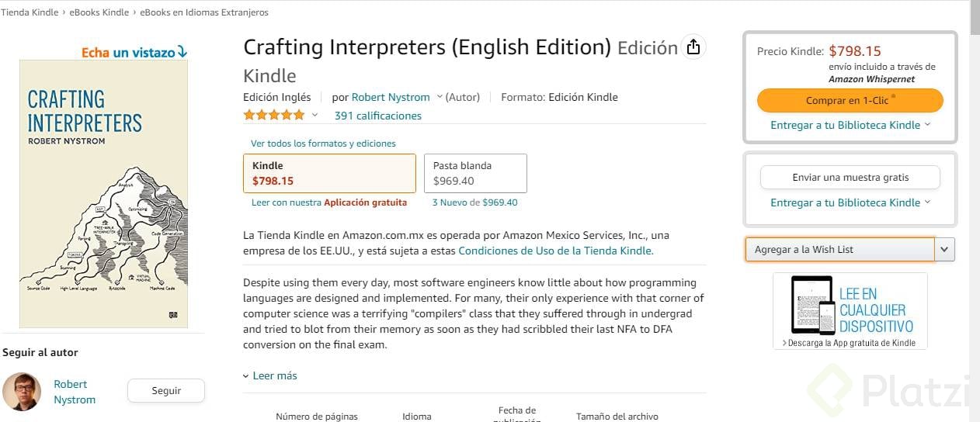Select the Kindle format option

pyautogui.click(x=329, y=173)
